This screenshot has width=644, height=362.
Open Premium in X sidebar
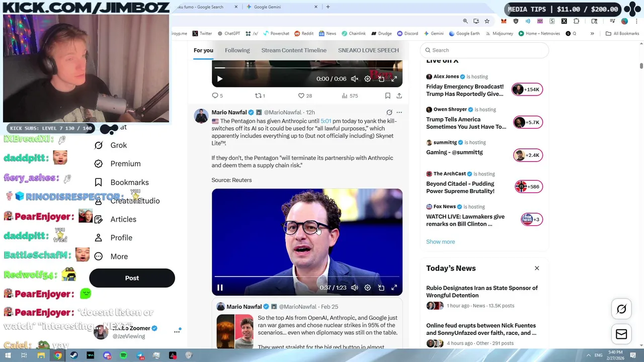(x=117, y=164)
